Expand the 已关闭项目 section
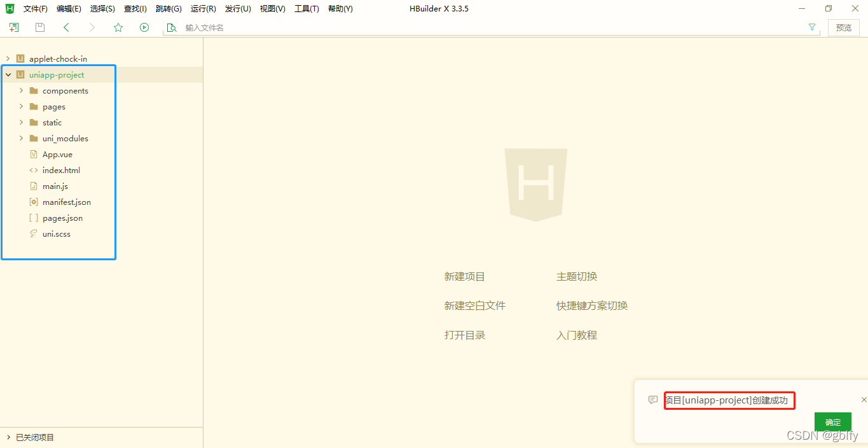This screenshot has height=448, width=868. 8,437
